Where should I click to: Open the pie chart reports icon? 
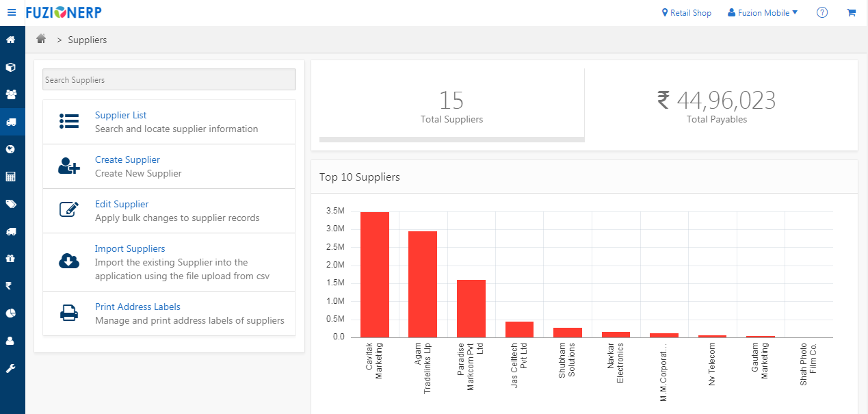[x=11, y=313]
